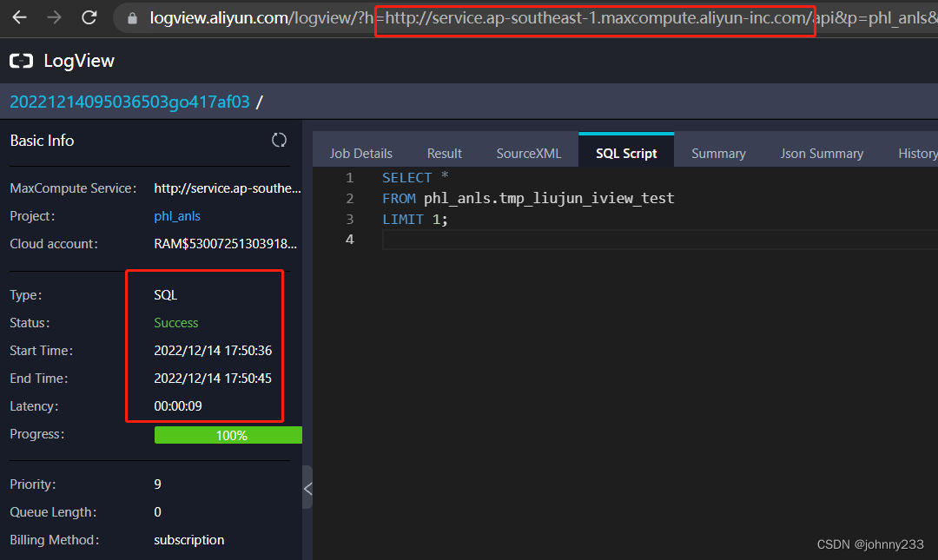Select the SQL Script tab
The width and height of the screenshot is (938, 560).
point(626,152)
